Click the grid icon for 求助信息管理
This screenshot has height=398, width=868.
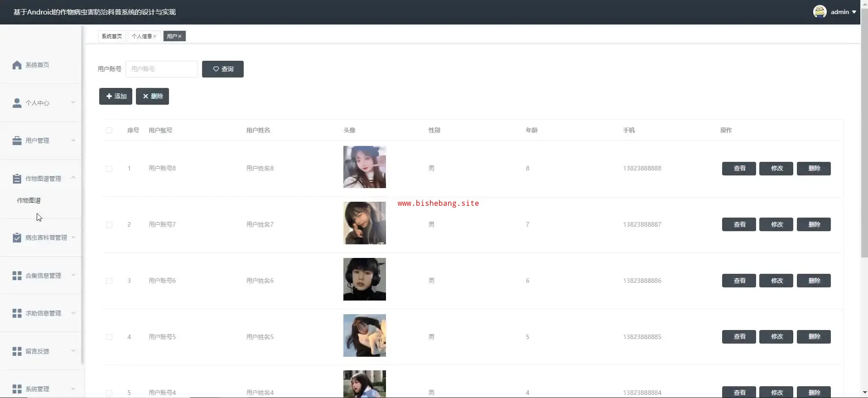point(17,313)
